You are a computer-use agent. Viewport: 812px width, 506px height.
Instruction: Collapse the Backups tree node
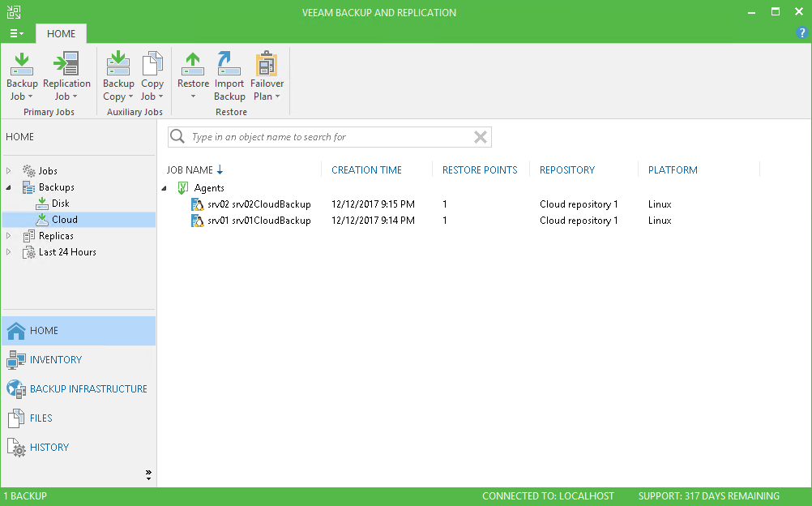click(8, 187)
